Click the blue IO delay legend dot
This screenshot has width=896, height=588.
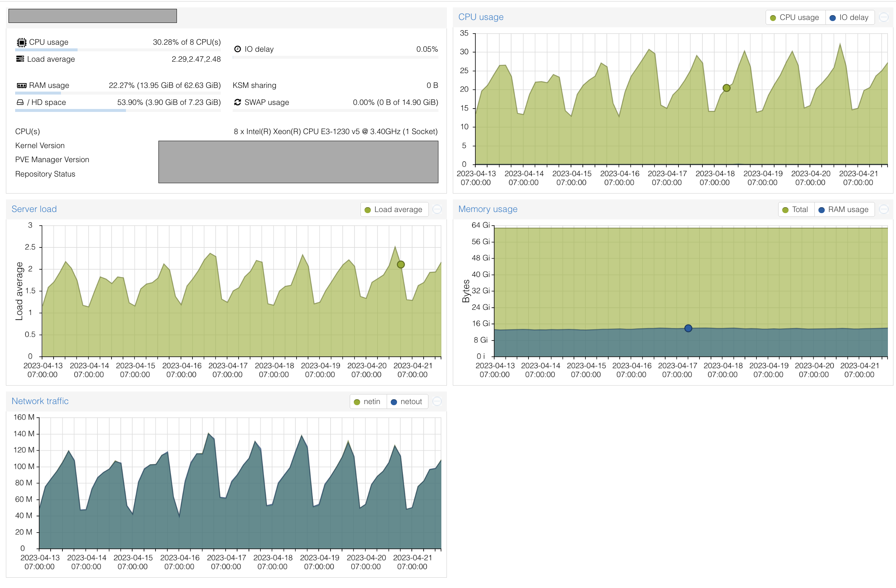tap(832, 17)
